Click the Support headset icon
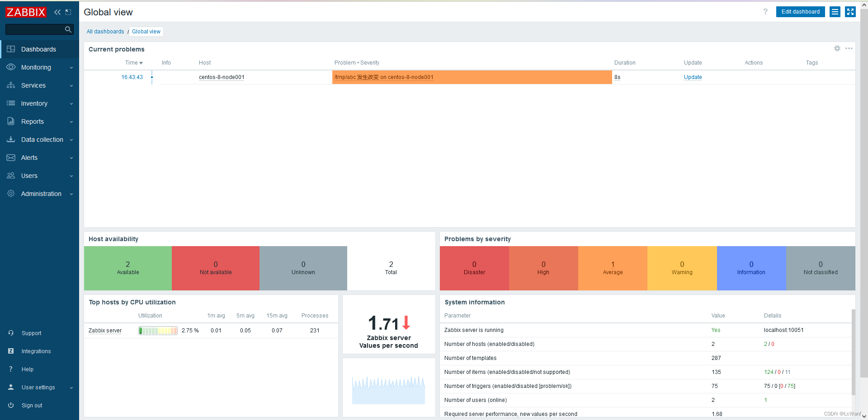 (11, 333)
